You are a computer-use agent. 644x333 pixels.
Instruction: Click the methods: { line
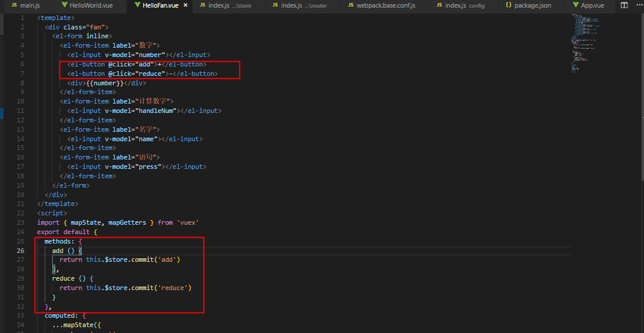click(x=64, y=241)
